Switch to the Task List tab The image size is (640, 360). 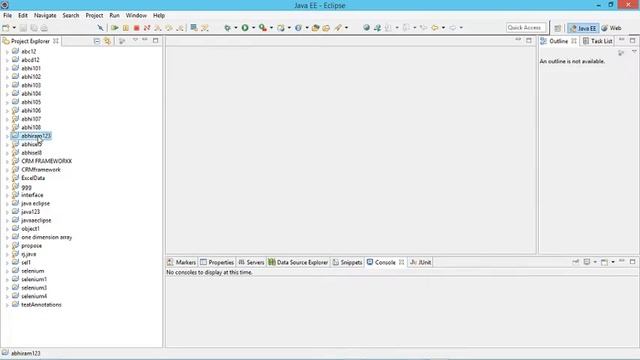[x=598, y=41]
